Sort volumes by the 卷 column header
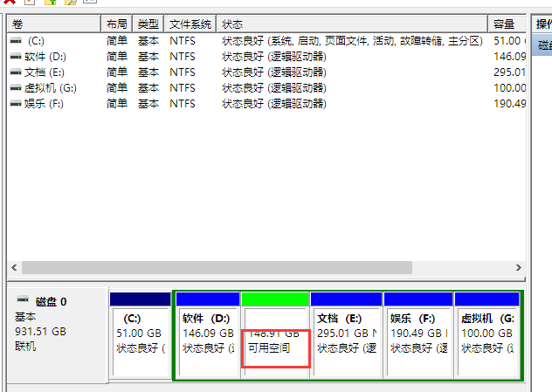Screen dimensions: 552x392 [54, 24]
